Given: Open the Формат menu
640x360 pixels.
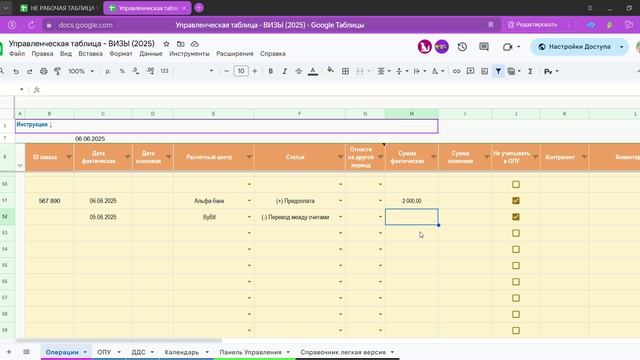Looking at the screenshot, I should [x=121, y=53].
